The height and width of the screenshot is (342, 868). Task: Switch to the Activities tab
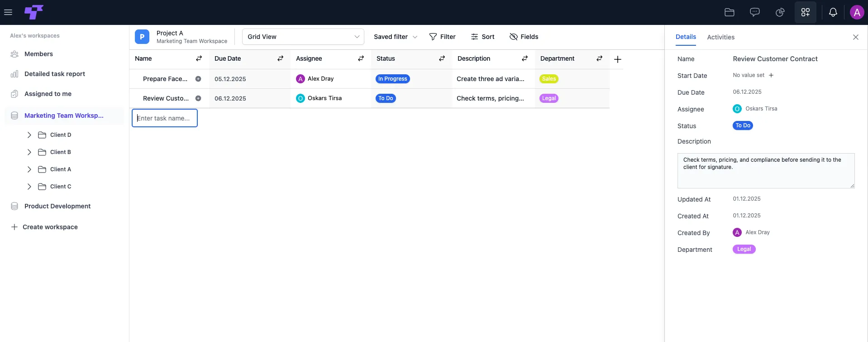tap(720, 37)
